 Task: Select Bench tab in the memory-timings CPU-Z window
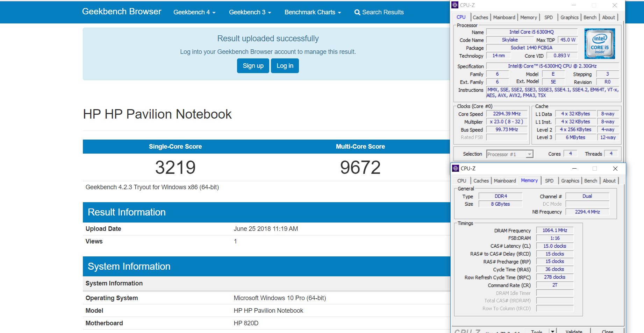click(x=591, y=181)
